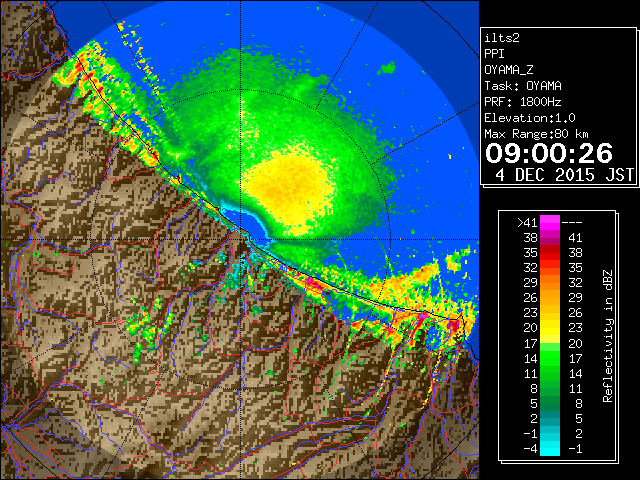
Task: Click the radar center at the range-ring crosshair
Action: tap(241, 239)
